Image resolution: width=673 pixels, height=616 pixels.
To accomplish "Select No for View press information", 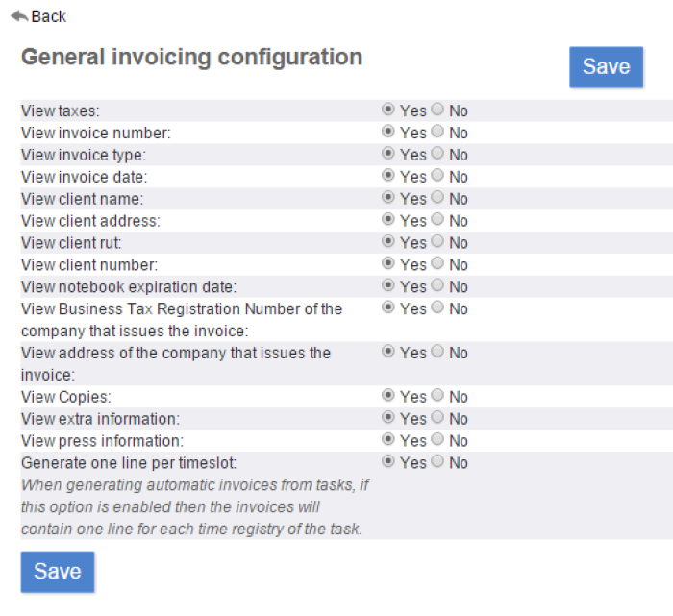I will pyautogui.click(x=438, y=440).
